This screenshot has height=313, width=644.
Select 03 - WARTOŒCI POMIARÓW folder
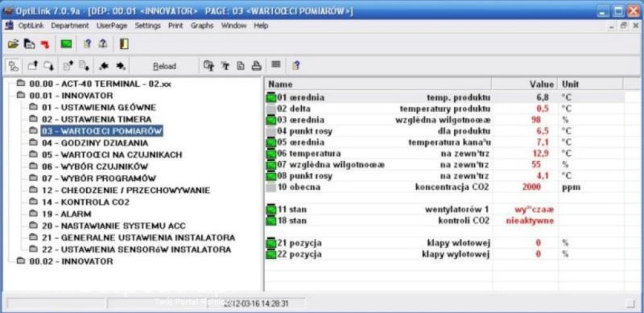pos(102,131)
